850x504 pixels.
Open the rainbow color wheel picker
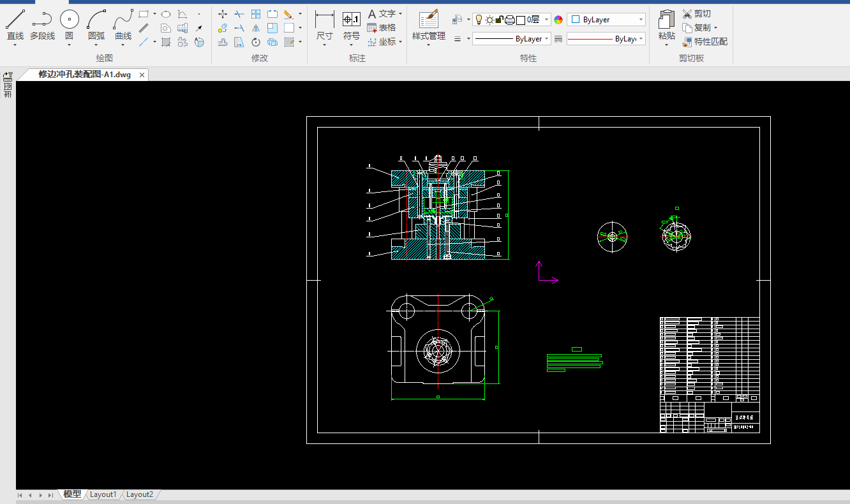point(558,20)
